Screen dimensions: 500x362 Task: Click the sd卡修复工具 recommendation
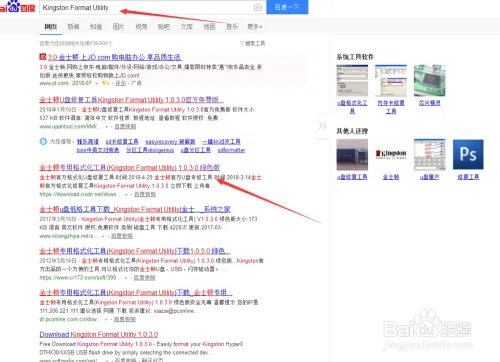[x=122, y=142]
